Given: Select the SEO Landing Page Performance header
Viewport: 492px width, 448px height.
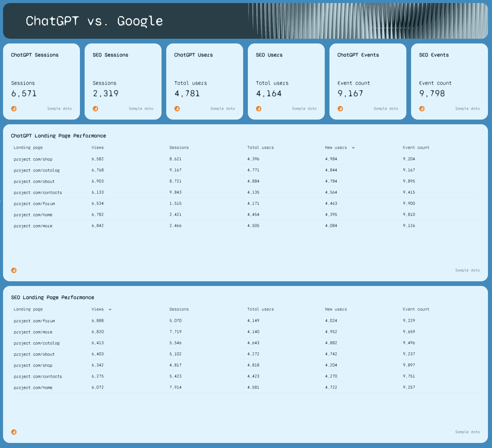Looking at the screenshot, I should [53, 297].
